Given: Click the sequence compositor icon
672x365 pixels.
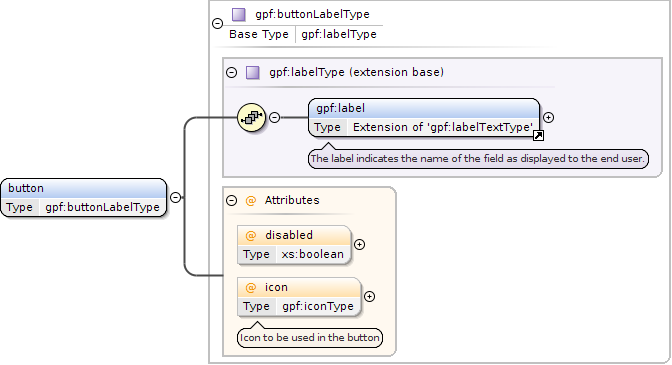Looking at the screenshot, I should 252,117.
